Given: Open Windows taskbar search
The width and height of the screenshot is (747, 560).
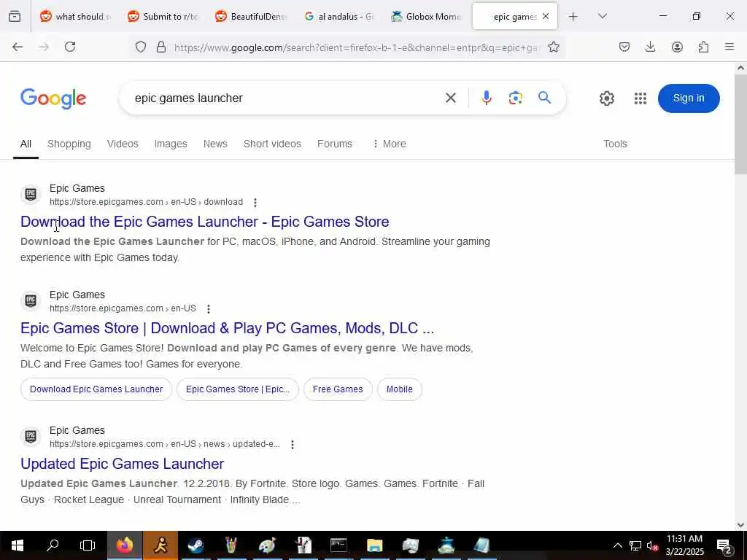Looking at the screenshot, I should pos(53,545).
